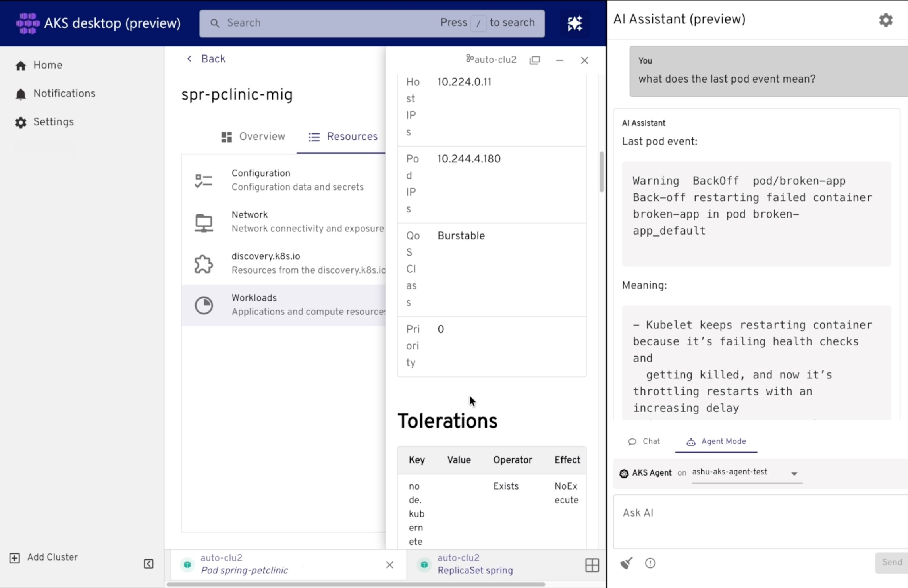
Task: Click the horizontal scrollbar at bottom
Action: [x=356, y=584]
